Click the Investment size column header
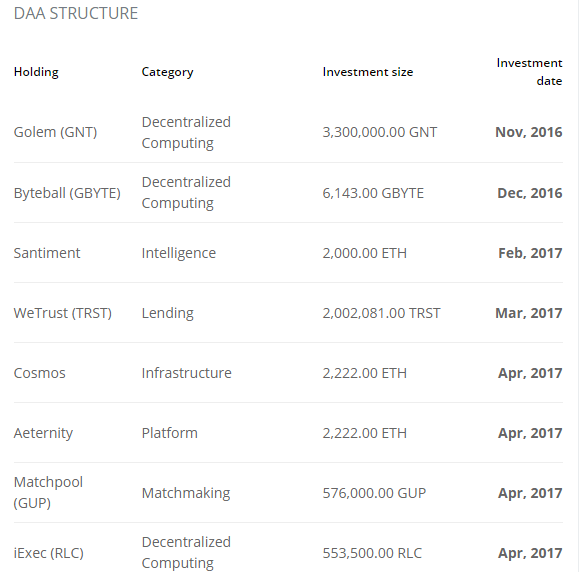588x572 pixels. (368, 72)
